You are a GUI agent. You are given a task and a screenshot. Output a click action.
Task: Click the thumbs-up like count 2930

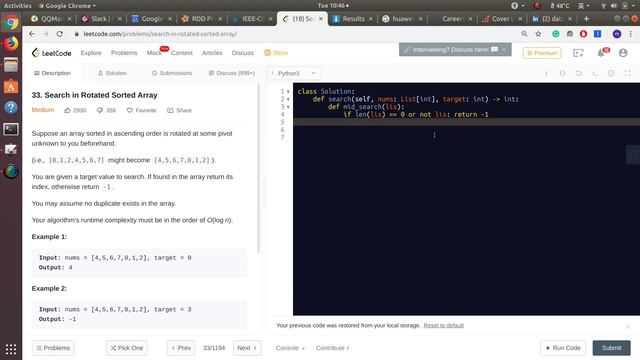[75, 110]
